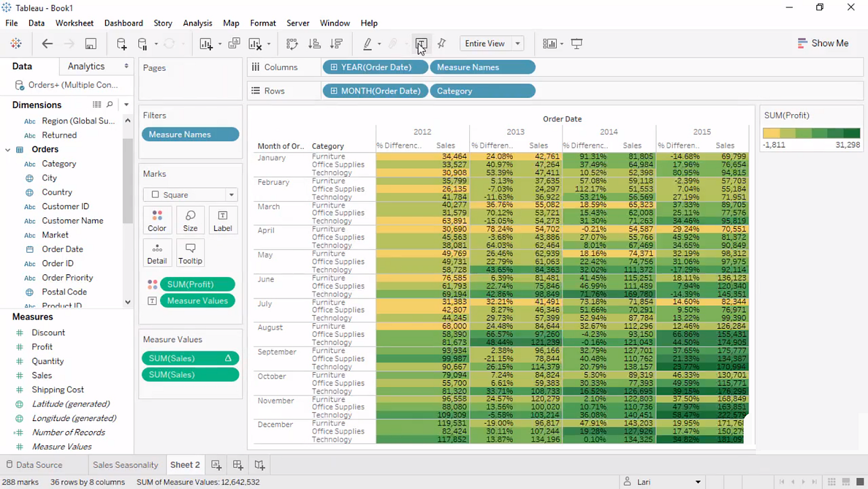Toggle mark labels with the label toolbar button
This screenshot has height=489, width=868.
coord(421,43)
